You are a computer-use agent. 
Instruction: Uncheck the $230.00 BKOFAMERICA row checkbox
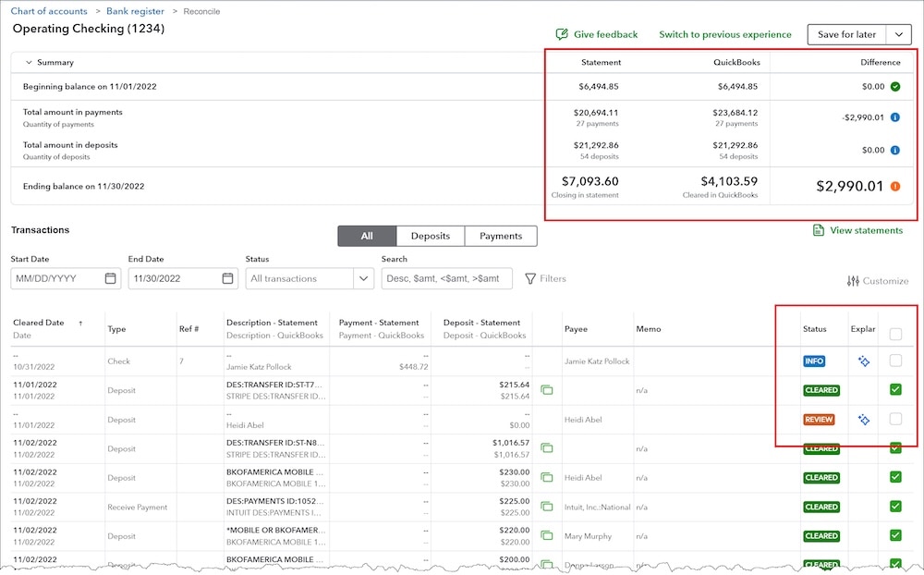pos(895,476)
